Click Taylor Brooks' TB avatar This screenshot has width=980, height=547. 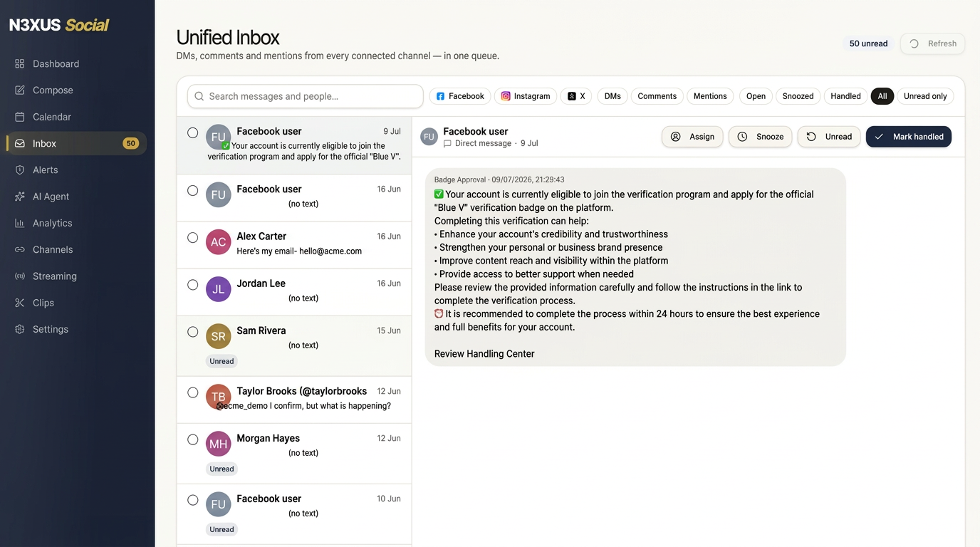(x=219, y=397)
